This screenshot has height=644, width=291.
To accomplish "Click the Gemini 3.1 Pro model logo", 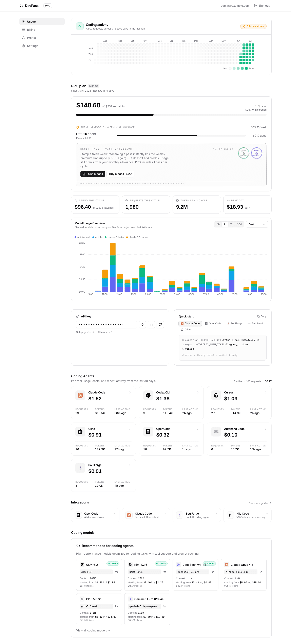I will pos(130,599).
